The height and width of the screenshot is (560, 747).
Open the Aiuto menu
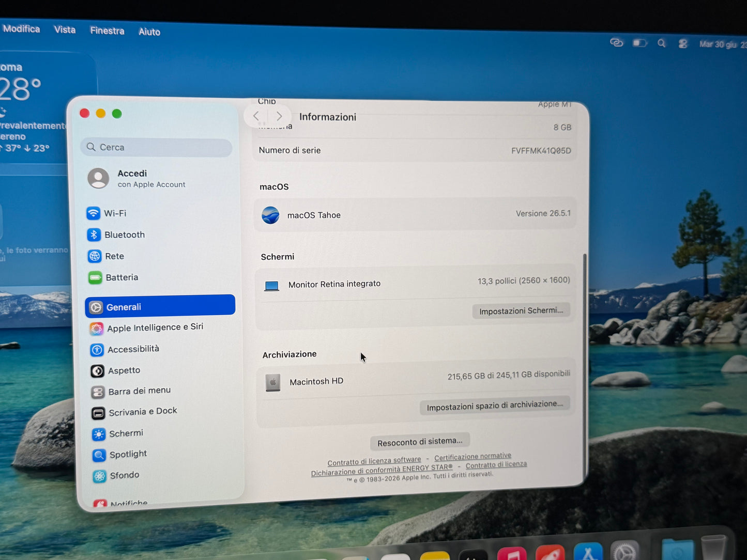point(149,32)
